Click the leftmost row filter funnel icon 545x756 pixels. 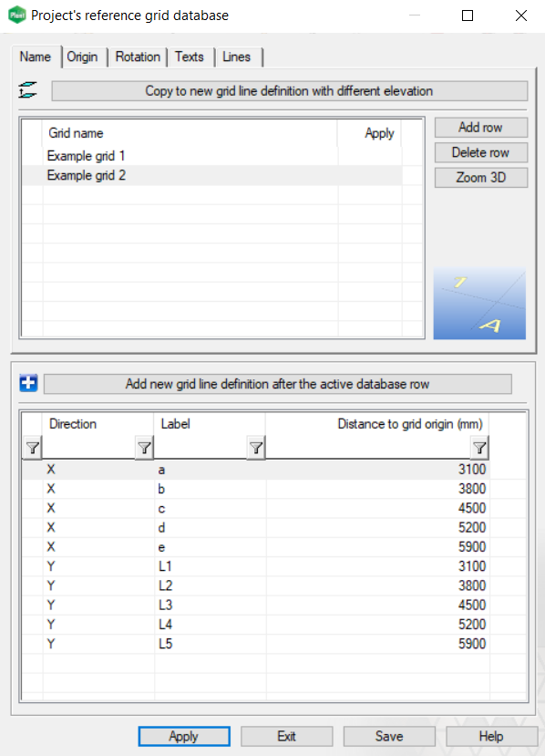pos(32,447)
